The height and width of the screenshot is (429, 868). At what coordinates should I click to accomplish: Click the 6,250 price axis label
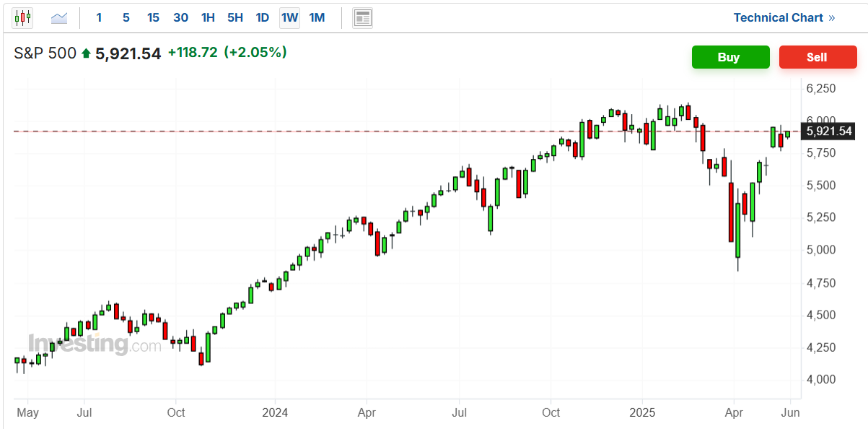coord(820,88)
